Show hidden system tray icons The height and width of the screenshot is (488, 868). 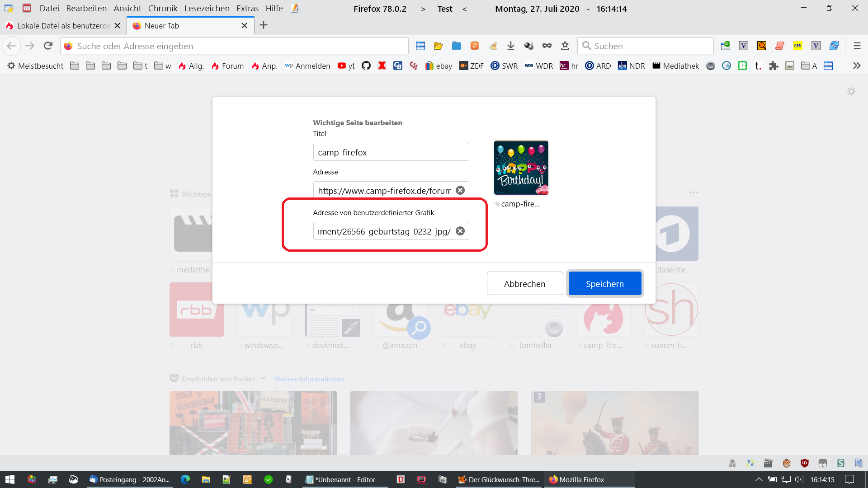tap(759, 479)
